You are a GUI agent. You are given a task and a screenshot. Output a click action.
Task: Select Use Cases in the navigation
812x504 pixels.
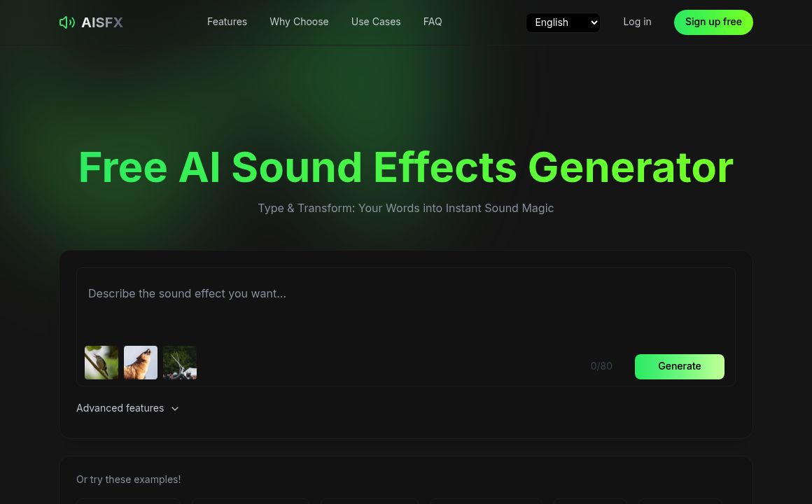click(376, 22)
